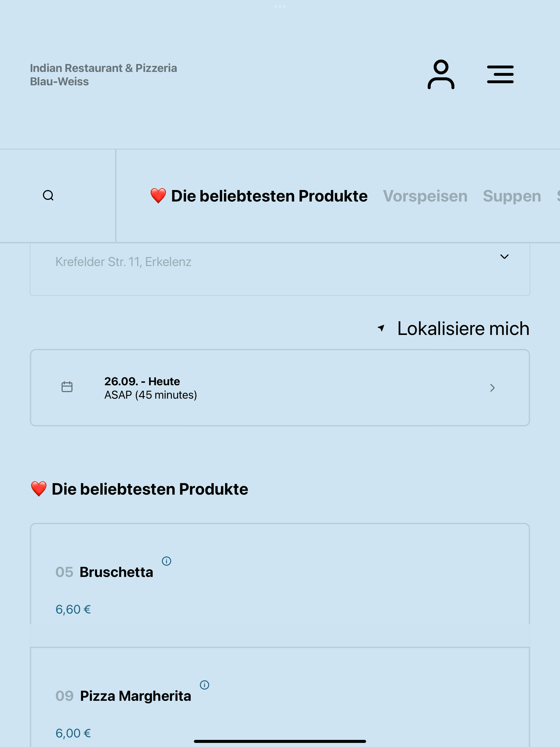Image resolution: width=560 pixels, height=747 pixels.
Task: Select the Pizza Margherita product card
Action: pos(280,697)
